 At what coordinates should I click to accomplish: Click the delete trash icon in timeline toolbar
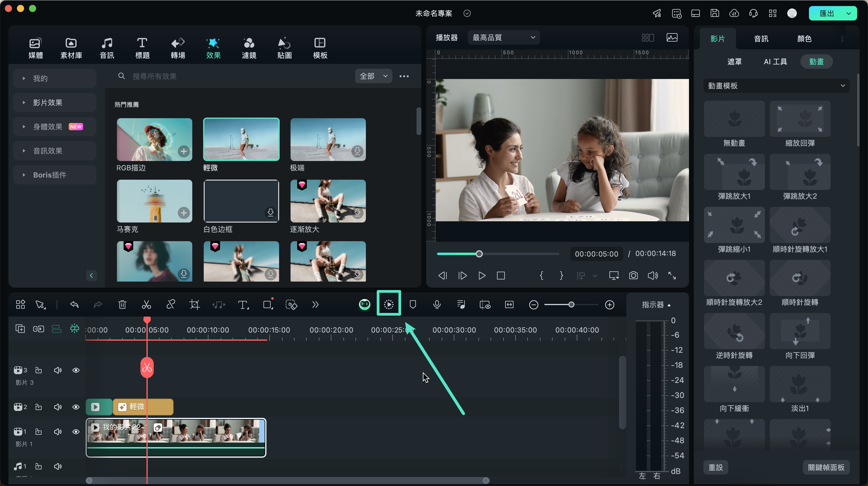point(122,305)
